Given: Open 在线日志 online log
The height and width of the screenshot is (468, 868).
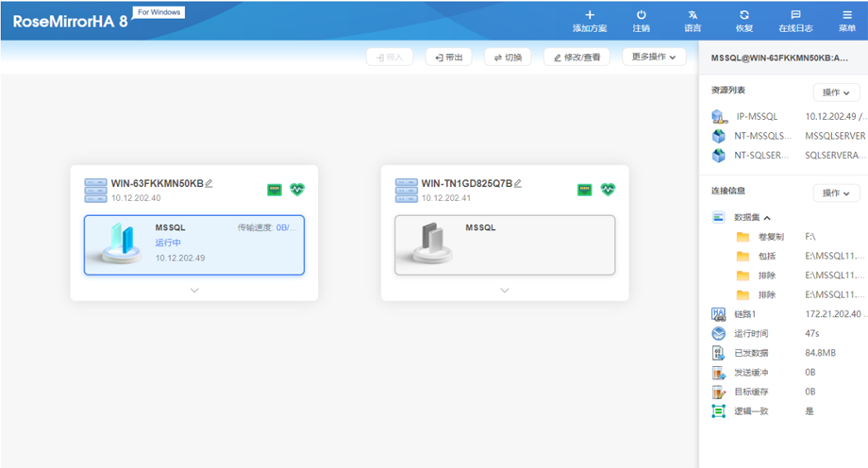Looking at the screenshot, I should click(x=795, y=15).
